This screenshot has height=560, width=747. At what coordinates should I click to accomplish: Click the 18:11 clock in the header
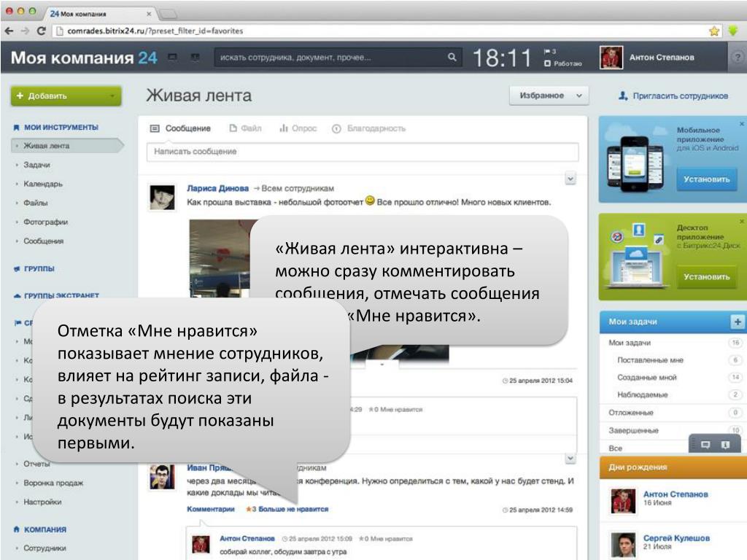coord(502,58)
